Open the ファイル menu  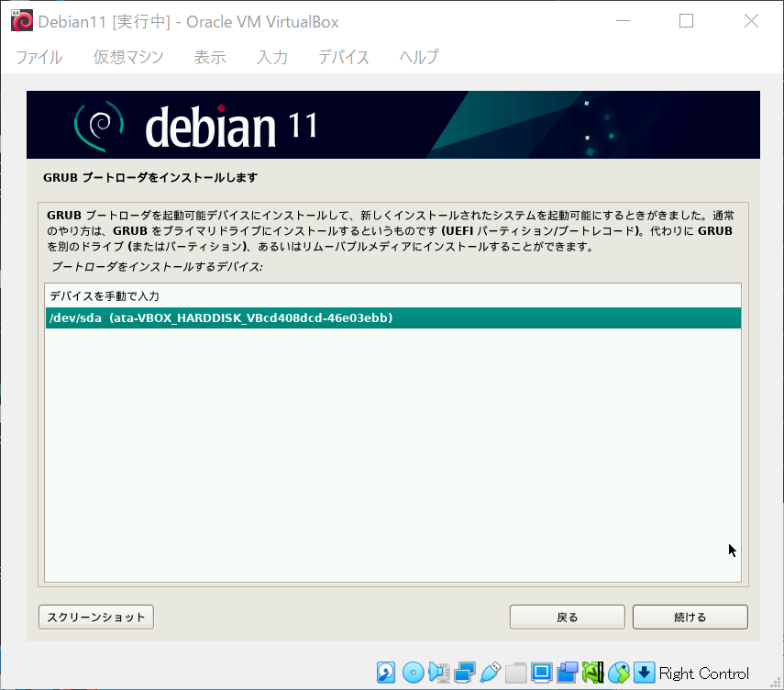pos(39,57)
